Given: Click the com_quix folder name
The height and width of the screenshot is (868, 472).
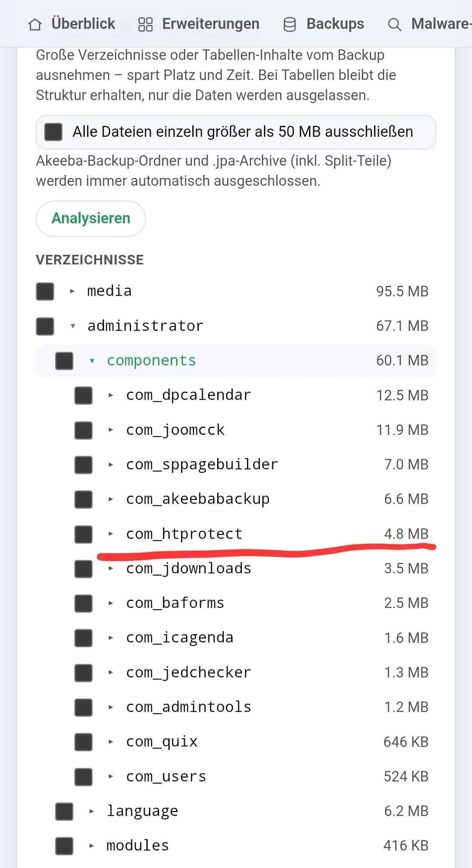Looking at the screenshot, I should pos(162,742).
